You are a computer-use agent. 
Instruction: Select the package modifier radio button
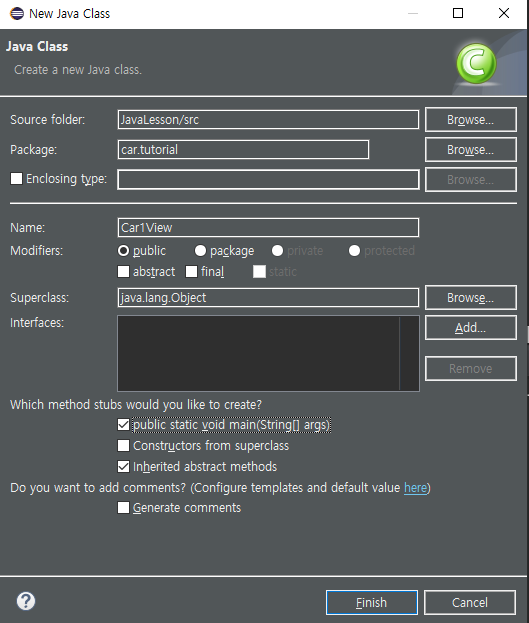click(x=200, y=251)
